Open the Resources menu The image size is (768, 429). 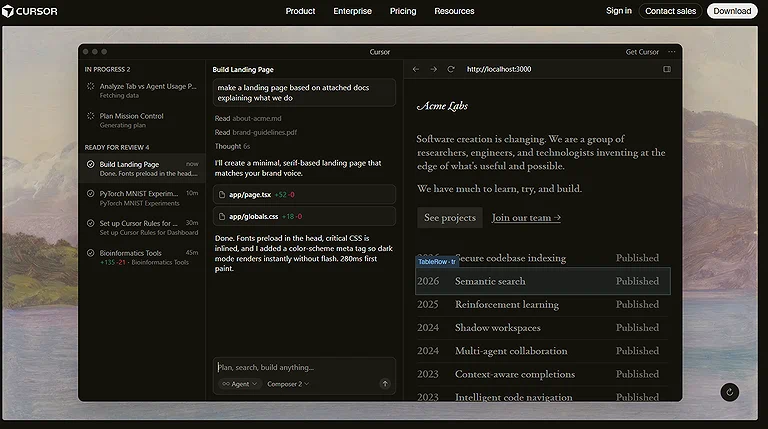point(454,11)
